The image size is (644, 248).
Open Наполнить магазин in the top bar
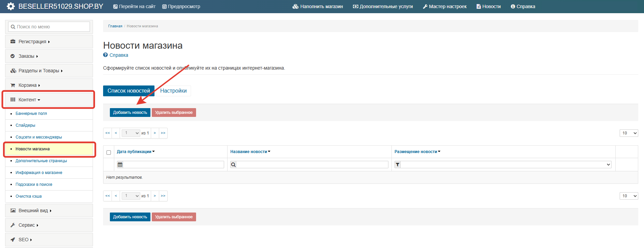pos(318,6)
